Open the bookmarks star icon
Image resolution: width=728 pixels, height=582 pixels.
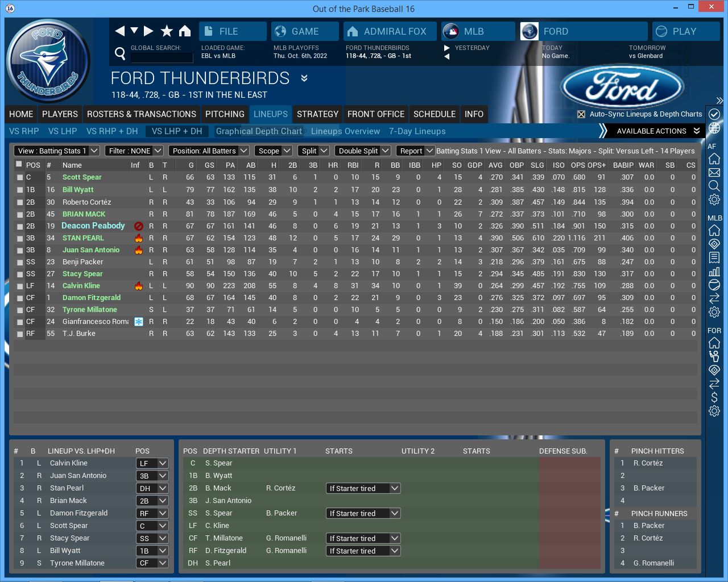(167, 31)
